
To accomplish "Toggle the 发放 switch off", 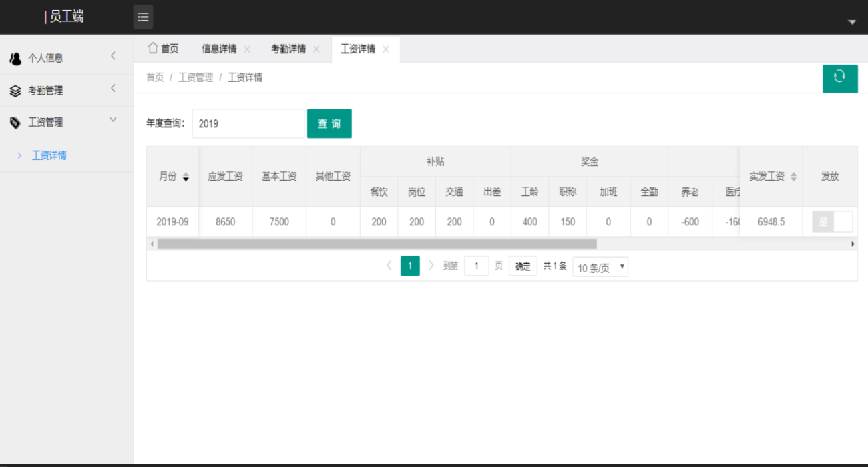I will [832, 221].
